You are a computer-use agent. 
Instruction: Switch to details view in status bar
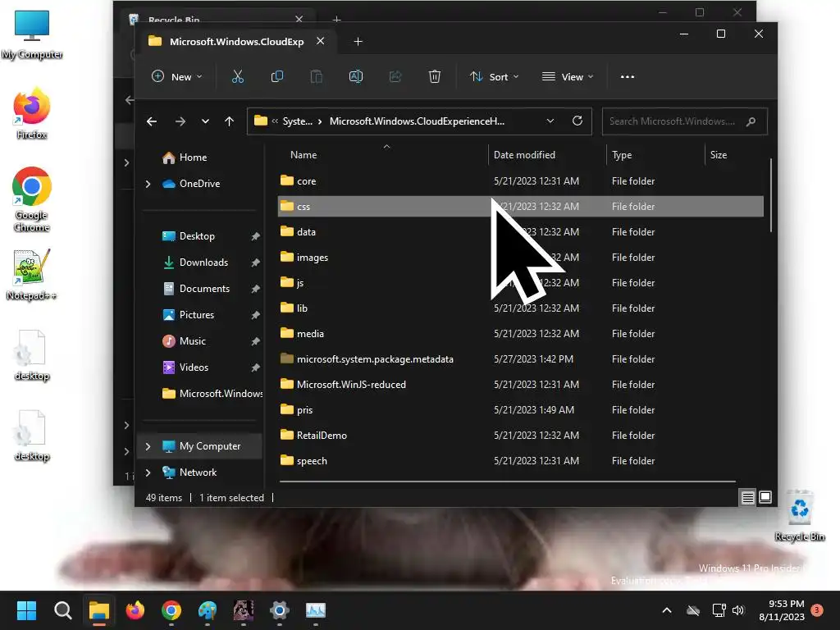[x=747, y=498]
